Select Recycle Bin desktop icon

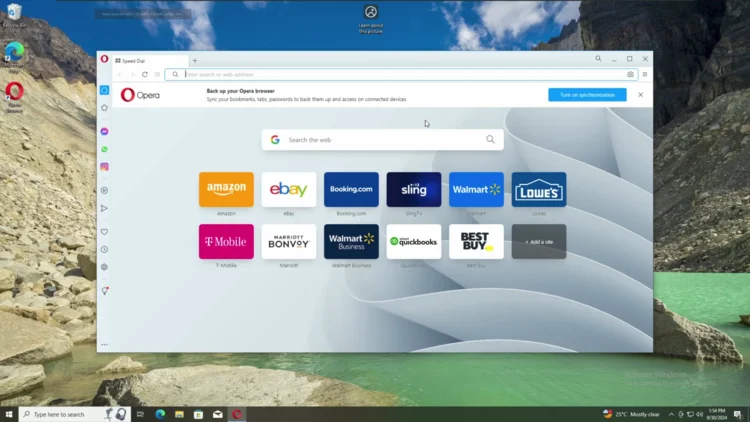point(14,15)
